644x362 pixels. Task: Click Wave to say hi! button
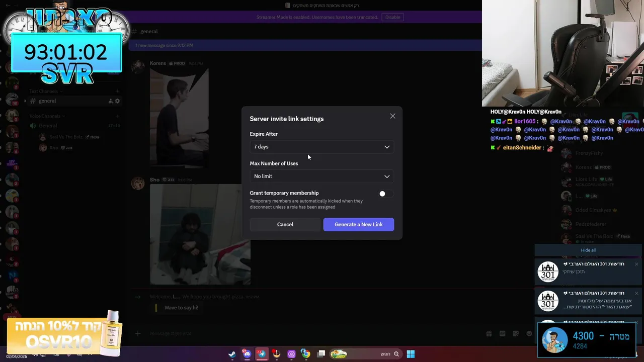point(181,308)
